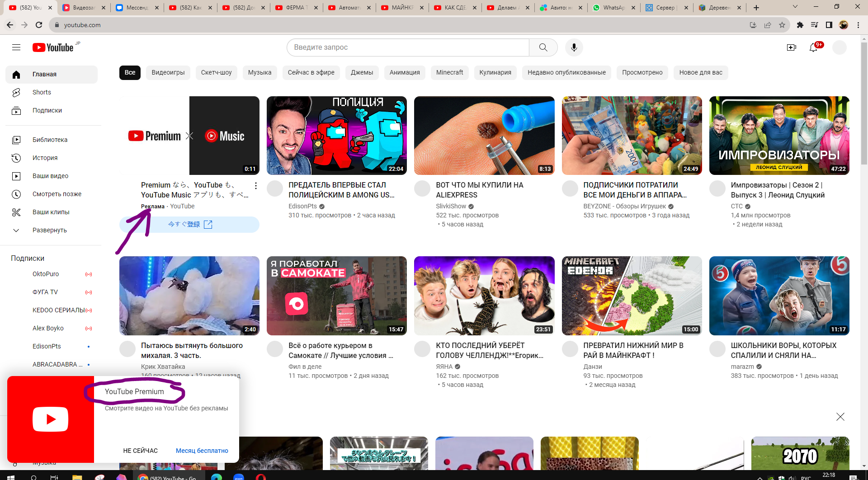Open Zoom from the taskbar
Screen dimensions: 868x480
pyautogui.click(x=238, y=477)
